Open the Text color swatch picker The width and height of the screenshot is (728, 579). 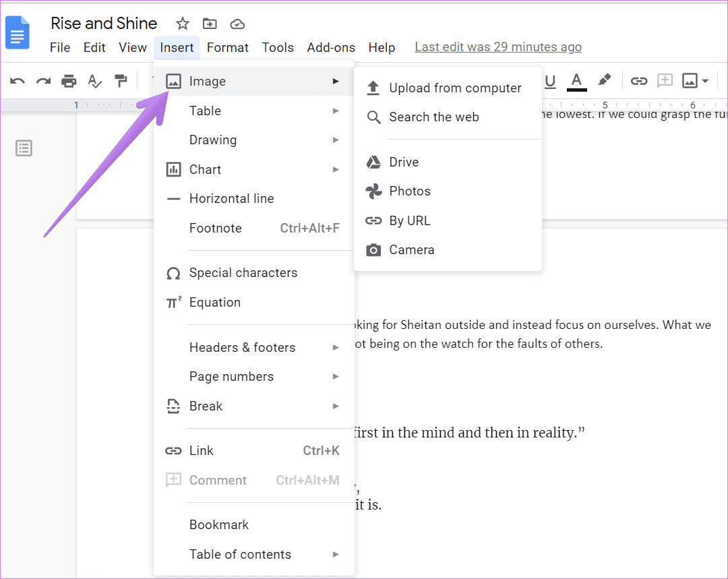[576, 80]
